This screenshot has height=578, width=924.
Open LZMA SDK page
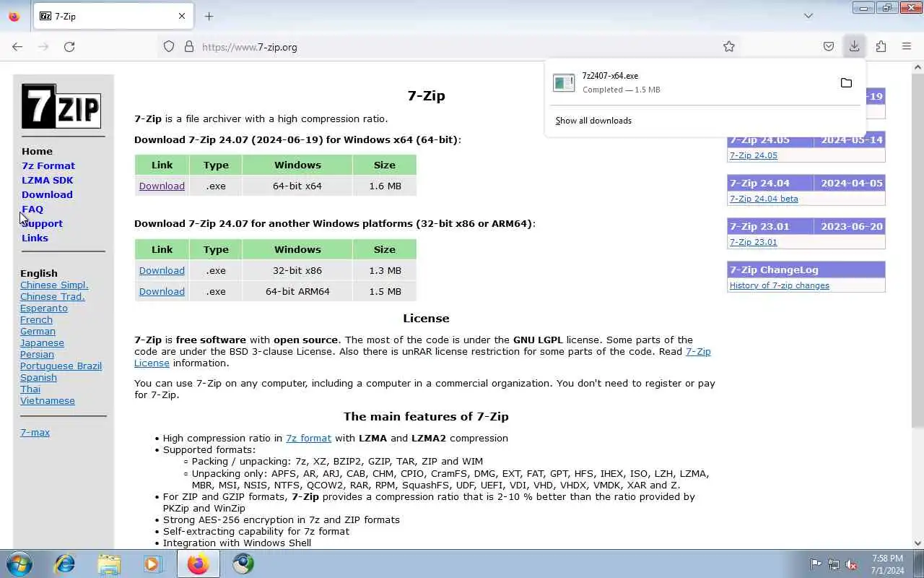(48, 181)
